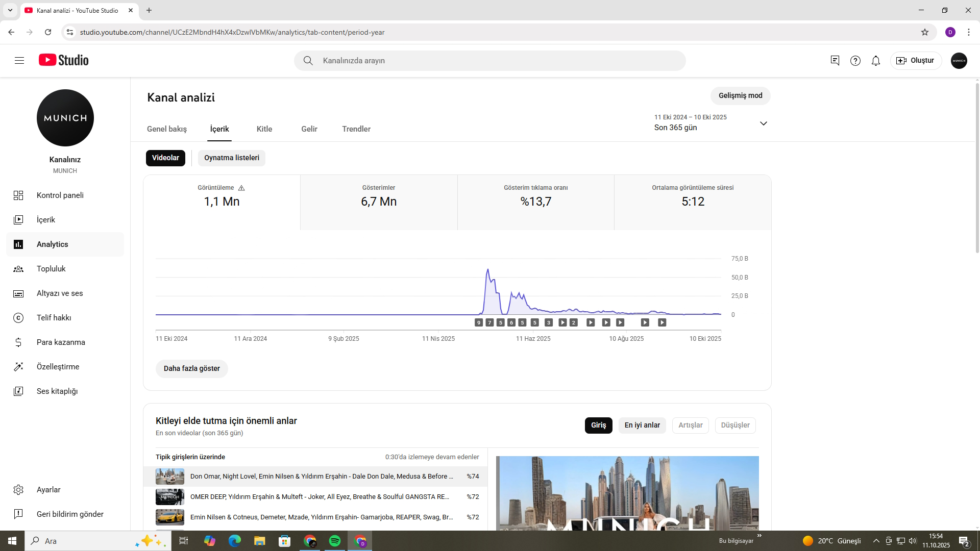Bookmark this page with star icon
The image size is (980, 551).
(x=925, y=32)
